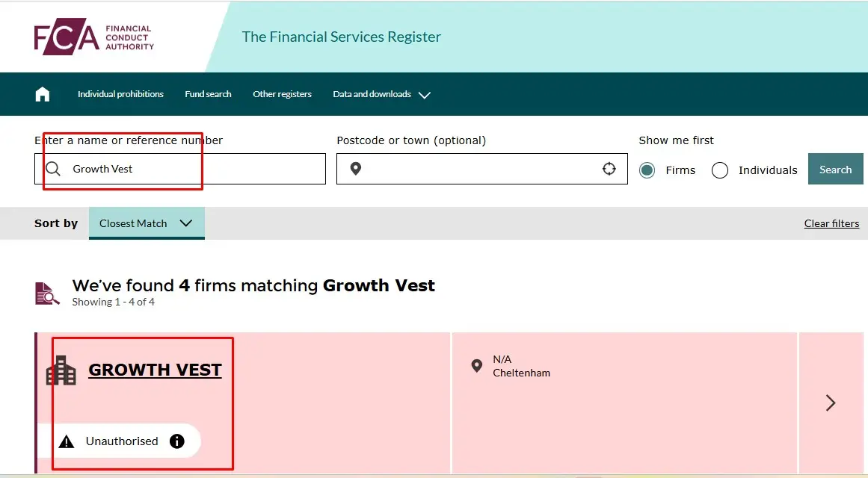
Task: Click Clear filters
Action: click(x=831, y=223)
